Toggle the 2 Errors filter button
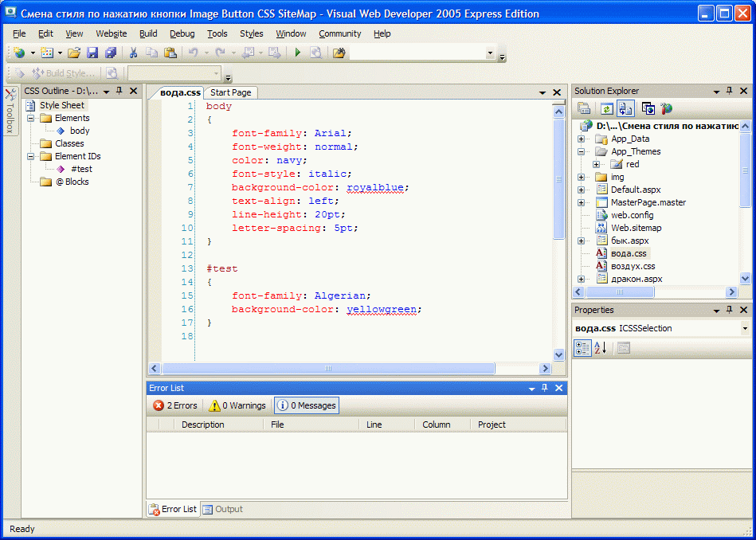The height and width of the screenshot is (540, 756). [174, 405]
